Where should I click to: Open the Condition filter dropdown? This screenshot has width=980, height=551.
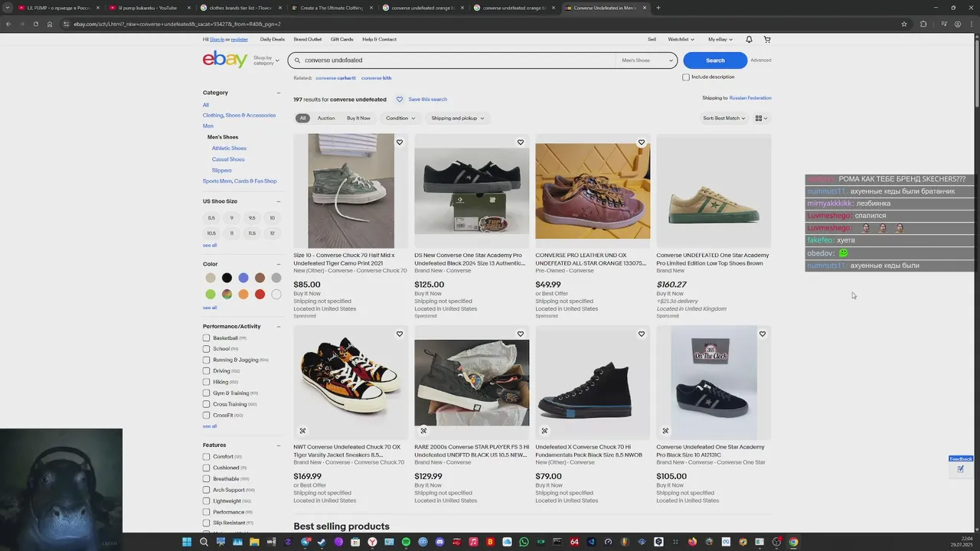[400, 119]
